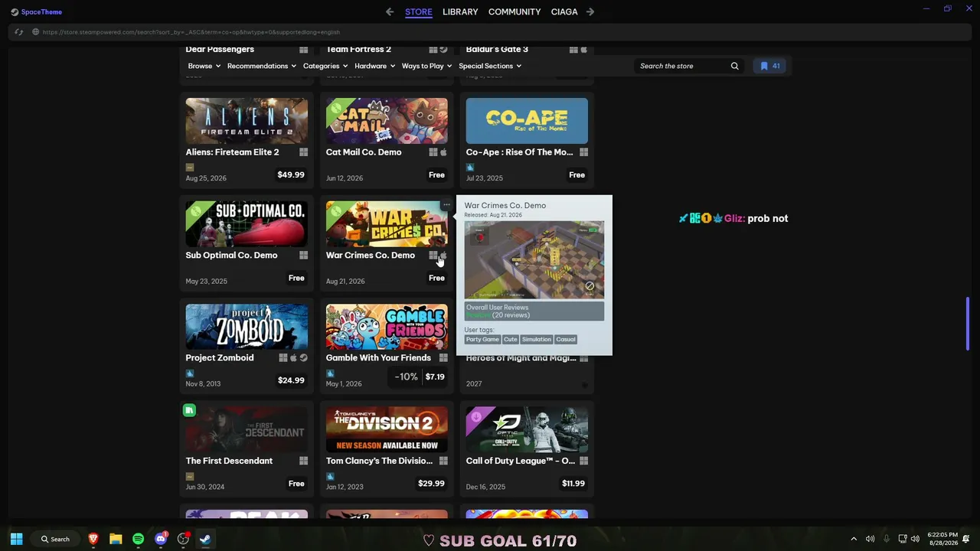The height and width of the screenshot is (551, 980).
Task: Click the globe icon beside the URL
Action: point(36,32)
